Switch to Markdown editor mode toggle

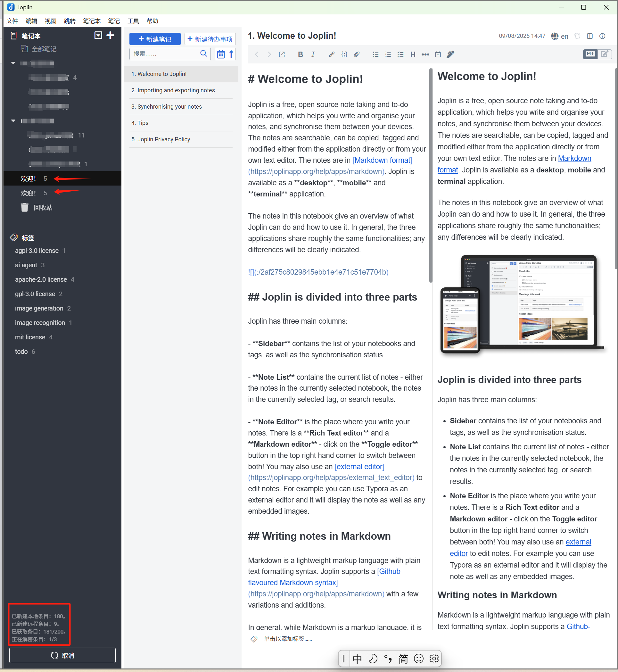point(590,54)
